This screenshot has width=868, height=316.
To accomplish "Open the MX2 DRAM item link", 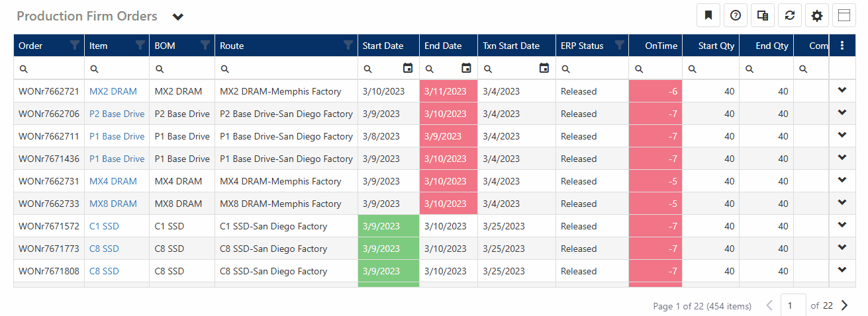I will coord(113,91).
